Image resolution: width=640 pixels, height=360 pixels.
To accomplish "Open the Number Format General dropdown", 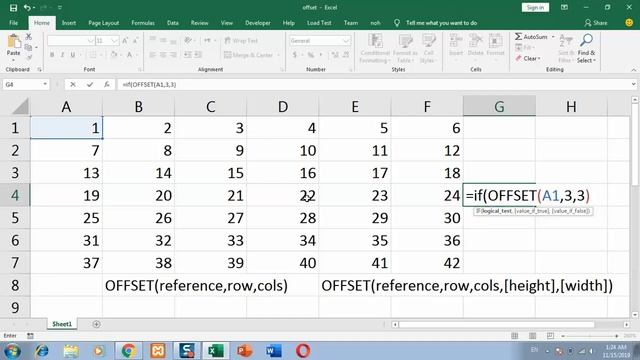I will 346,41.
